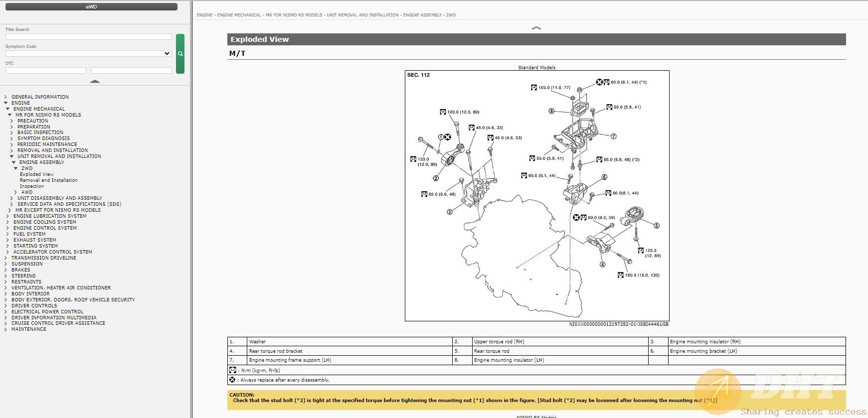Open the STEERING section
Image resolution: width=868 pixels, height=418 pixels.
pos(23,276)
